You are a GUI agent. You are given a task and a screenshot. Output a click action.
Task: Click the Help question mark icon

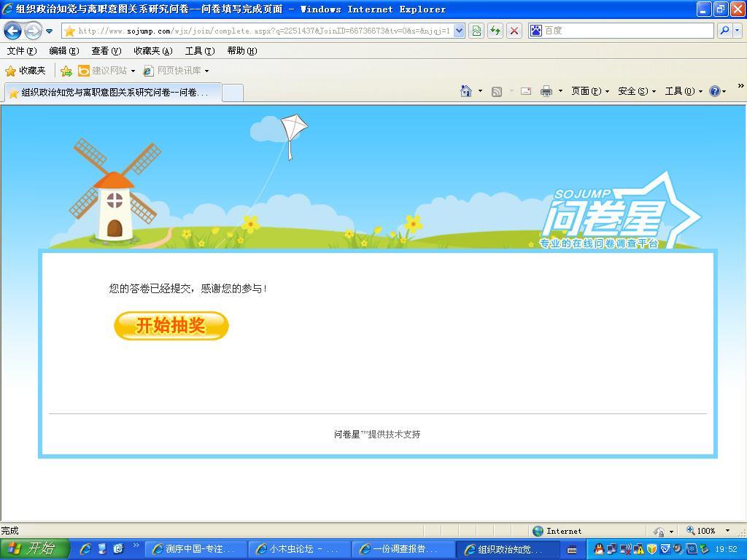[x=715, y=91]
